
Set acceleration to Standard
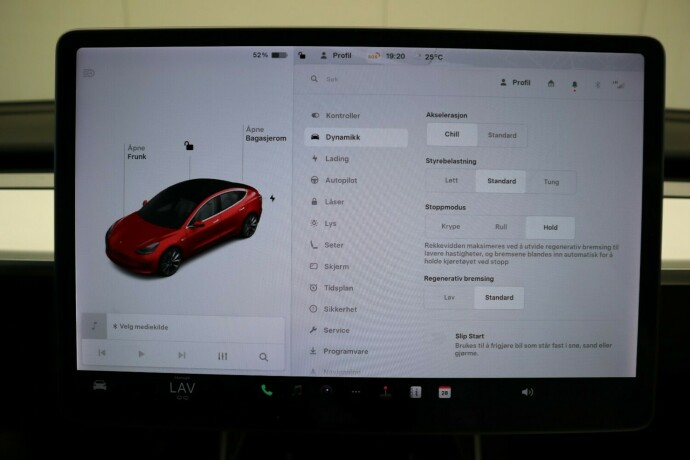click(x=502, y=135)
